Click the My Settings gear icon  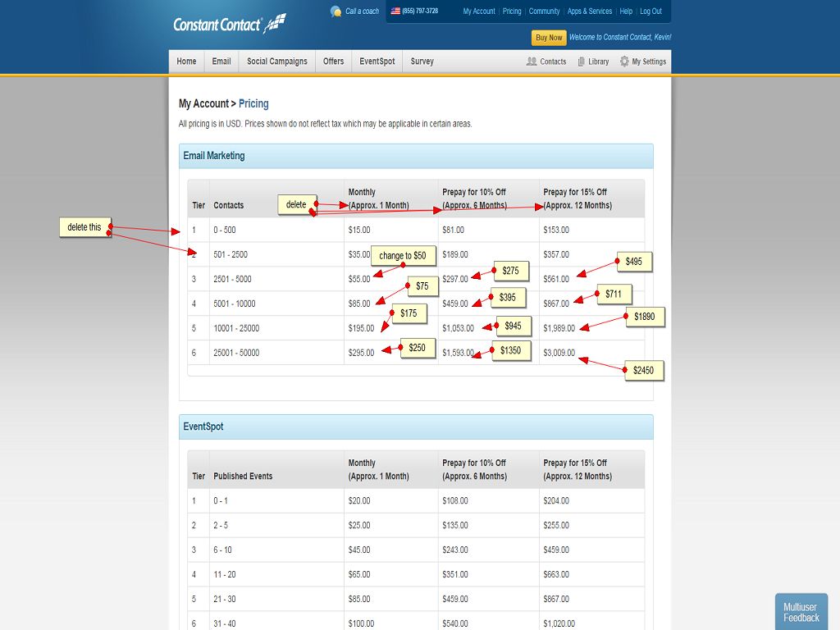[624, 62]
